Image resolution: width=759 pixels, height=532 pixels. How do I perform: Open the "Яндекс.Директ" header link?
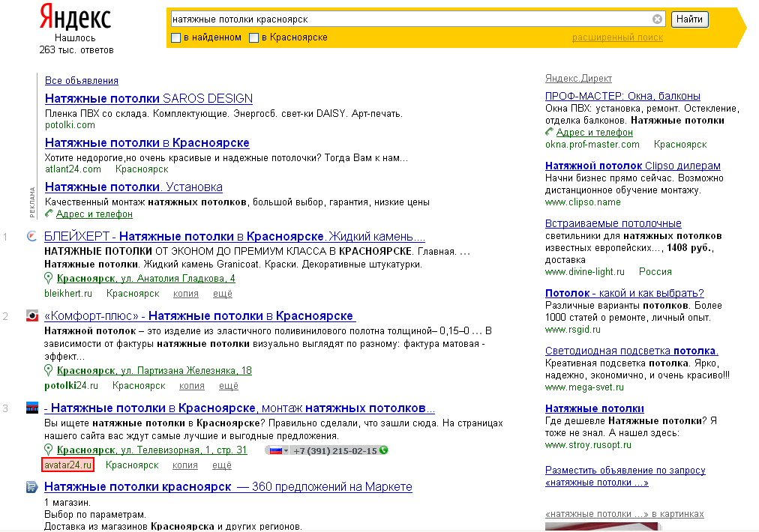(x=578, y=79)
